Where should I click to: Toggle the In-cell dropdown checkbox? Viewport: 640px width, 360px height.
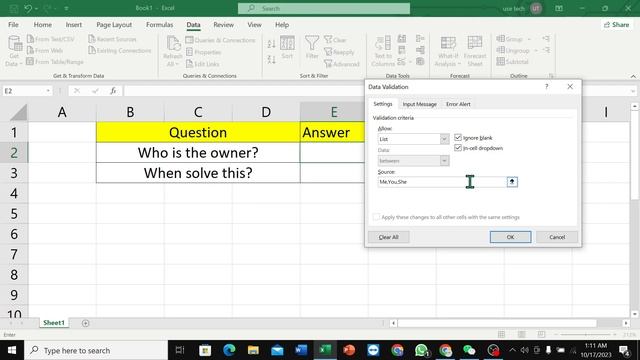pyautogui.click(x=458, y=148)
